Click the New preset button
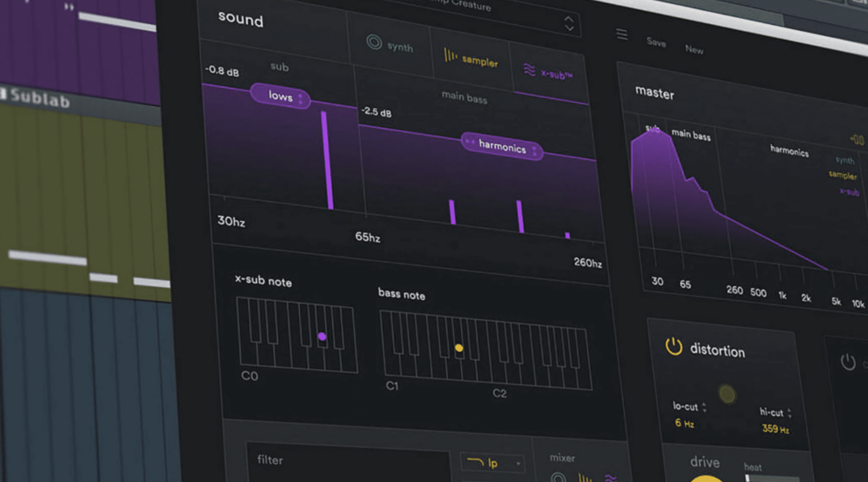The width and height of the screenshot is (868, 482). coord(694,49)
